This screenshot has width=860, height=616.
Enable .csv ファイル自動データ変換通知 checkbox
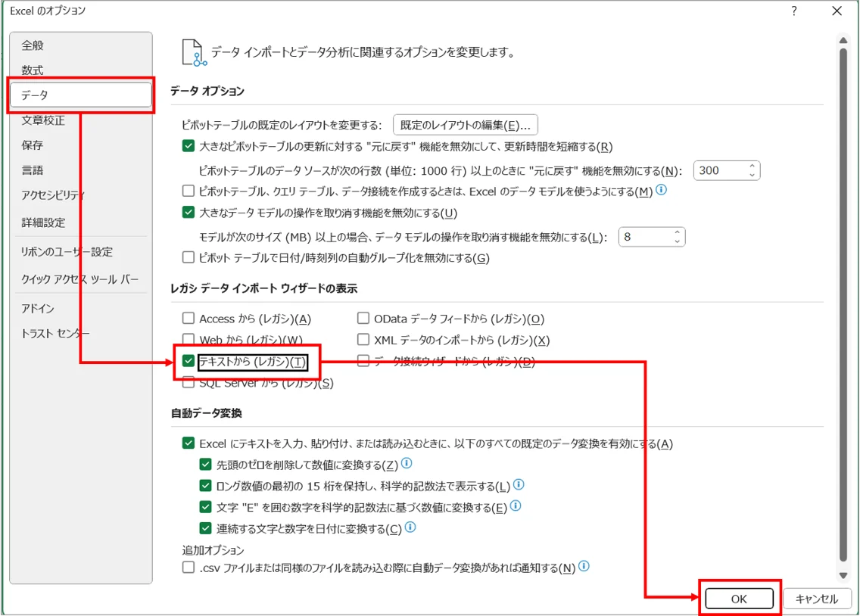(x=188, y=568)
